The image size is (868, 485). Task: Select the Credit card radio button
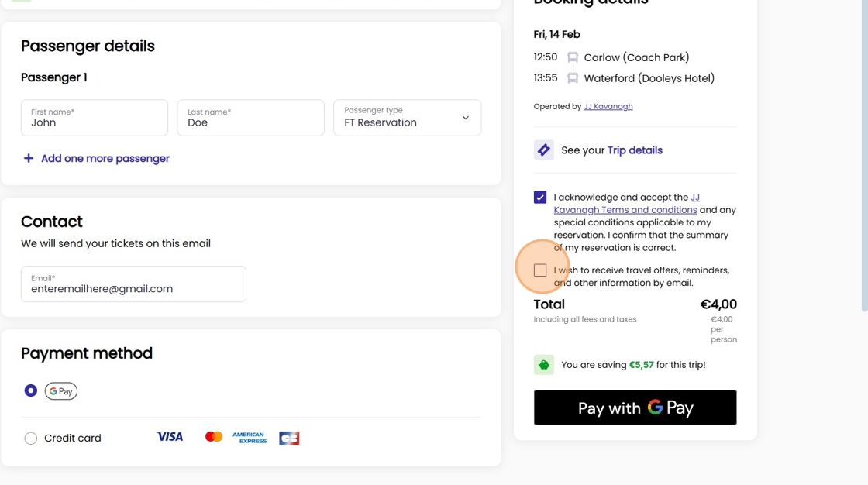(31, 439)
